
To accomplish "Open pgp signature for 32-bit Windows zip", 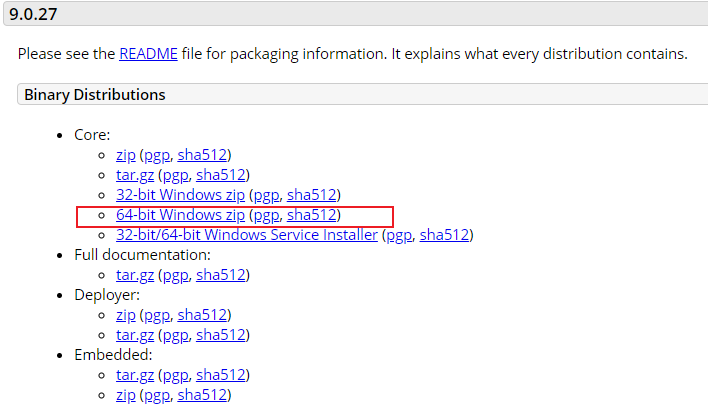I will (x=266, y=196).
